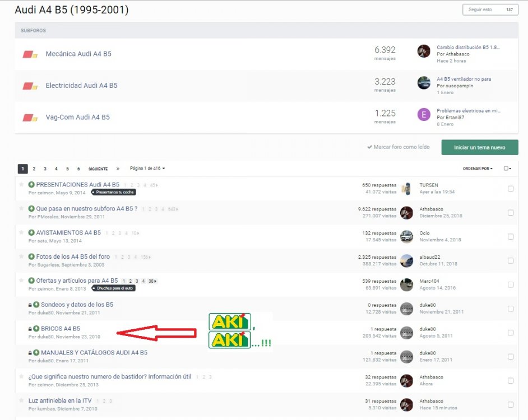Open the BRICOS A4 B5 topic
This screenshot has height=420, width=528.
(x=61, y=329)
